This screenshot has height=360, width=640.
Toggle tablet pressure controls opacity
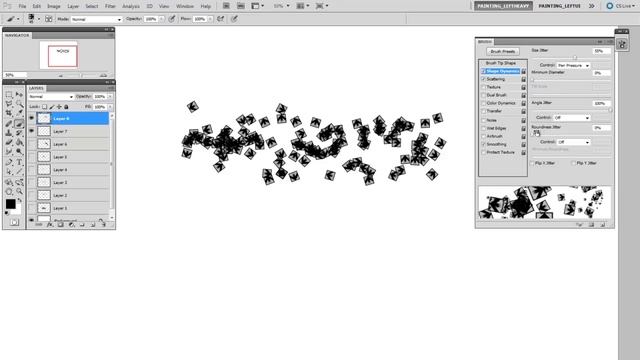click(x=172, y=19)
